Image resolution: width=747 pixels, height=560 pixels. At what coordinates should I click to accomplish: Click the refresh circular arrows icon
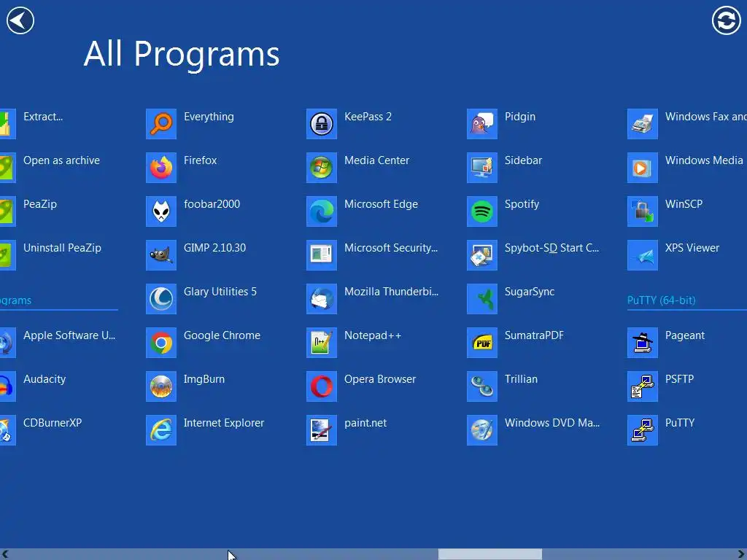point(726,20)
